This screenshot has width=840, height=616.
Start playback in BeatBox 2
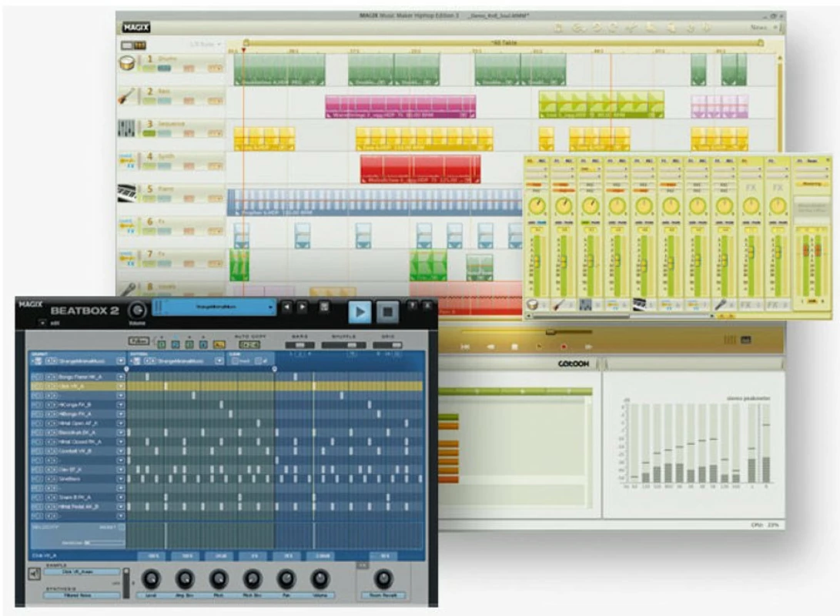point(360,312)
